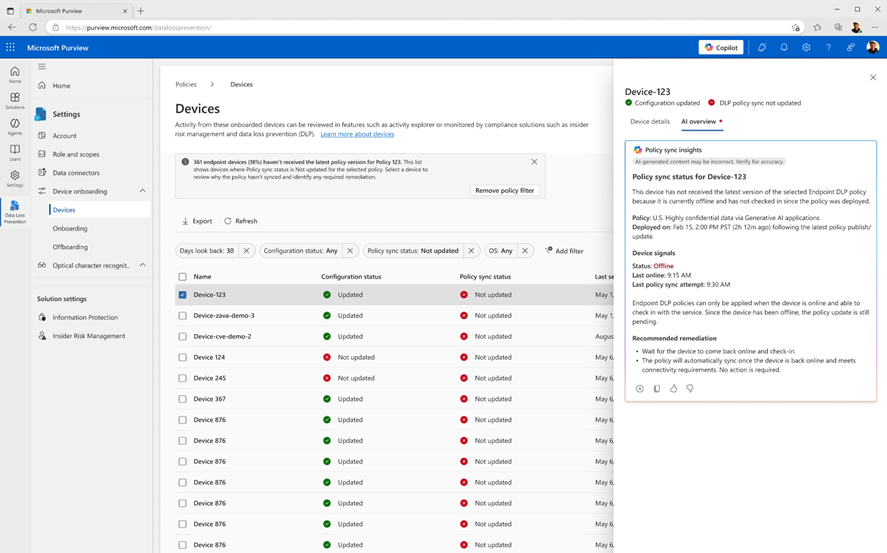Collapse the Optical character recognition section

[143, 265]
